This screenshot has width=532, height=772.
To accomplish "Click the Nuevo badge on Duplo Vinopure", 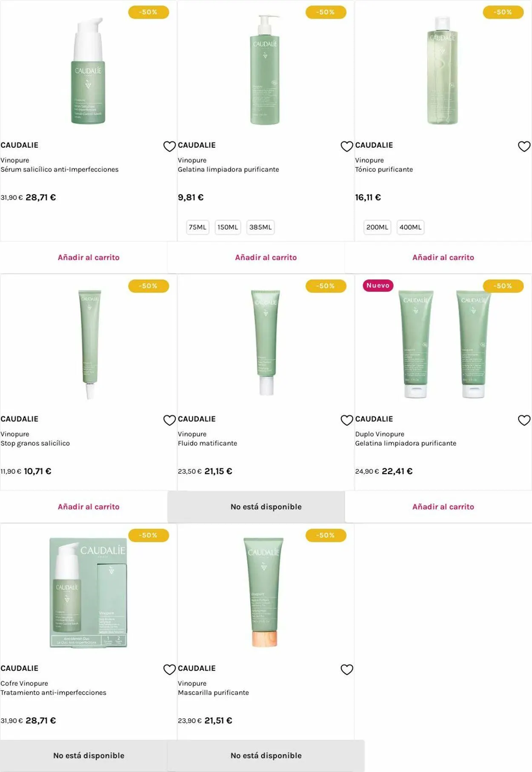I will (x=378, y=286).
